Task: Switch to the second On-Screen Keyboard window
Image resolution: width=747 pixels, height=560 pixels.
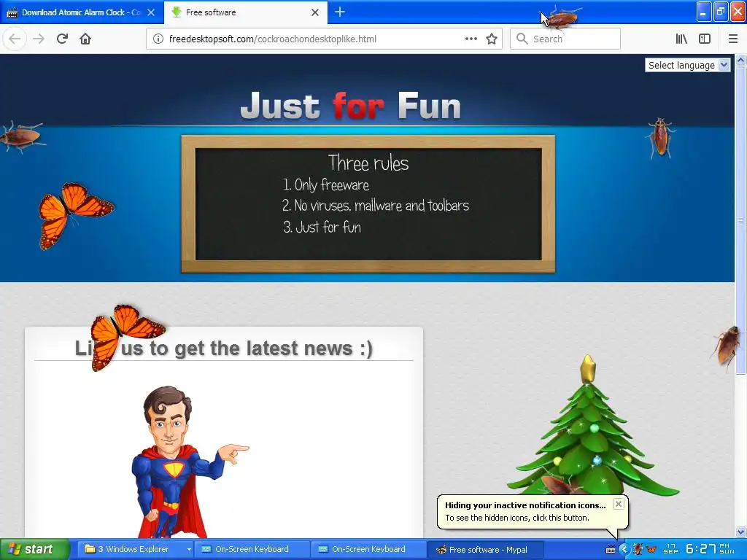Action: pyautogui.click(x=369, y=549)
